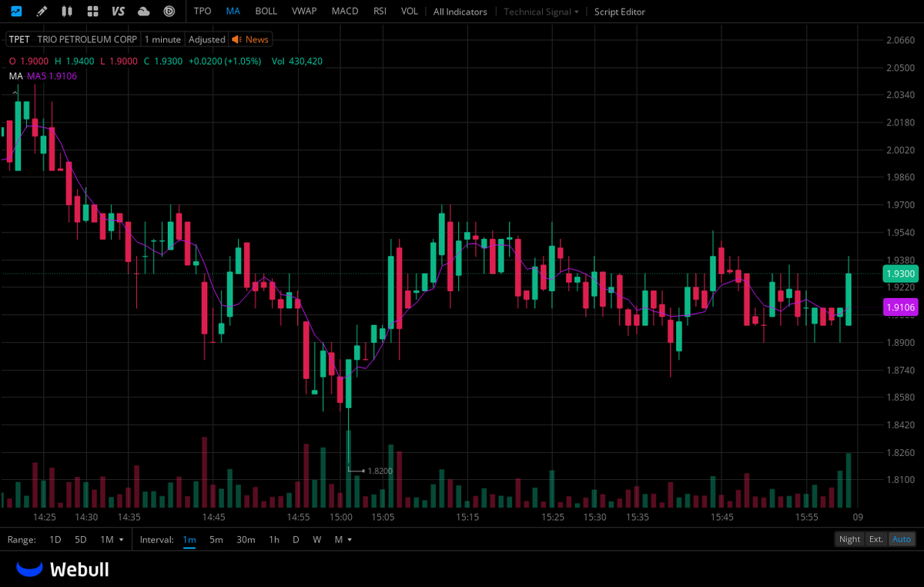Click the 15:00 time axis label
Image resolution: width=924 pixels, height=587 pixels.
click(340, 517)
